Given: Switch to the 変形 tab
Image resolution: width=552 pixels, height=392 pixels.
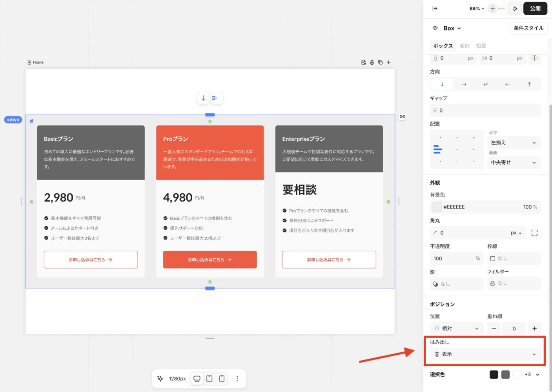Looking at the screenshot, I should click(465, 46).
